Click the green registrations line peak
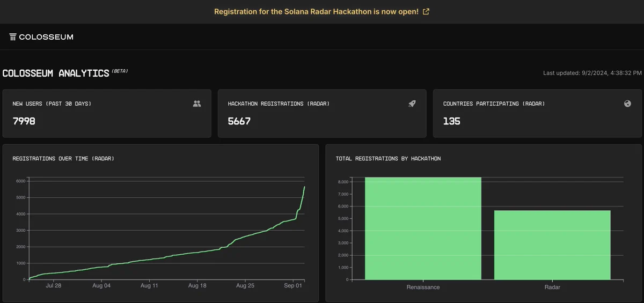This screenshot has height=303, width=644. (304, 187)
